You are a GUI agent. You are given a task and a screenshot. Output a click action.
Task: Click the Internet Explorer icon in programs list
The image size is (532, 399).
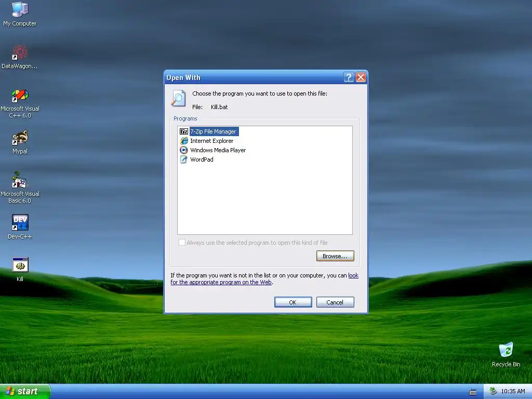click(184, 141)
